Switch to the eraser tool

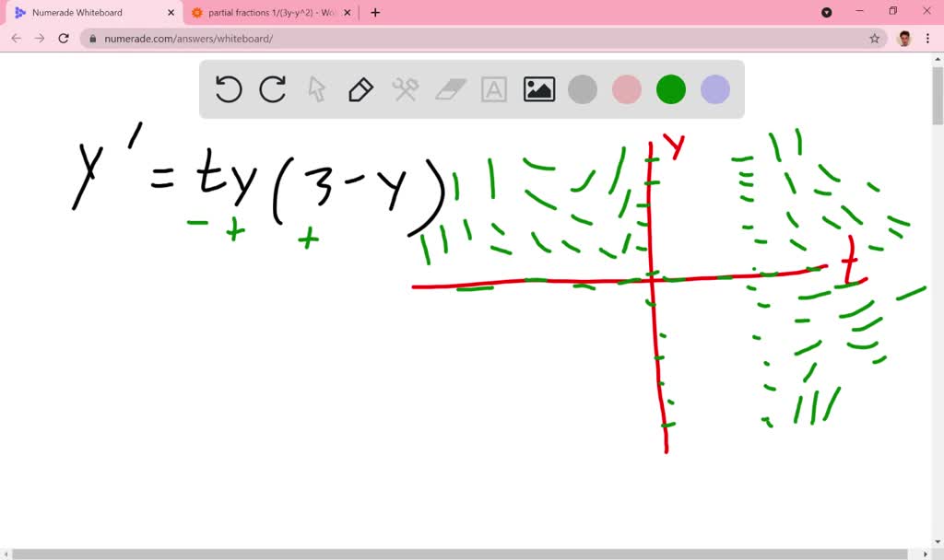click(x=449, y=89)
